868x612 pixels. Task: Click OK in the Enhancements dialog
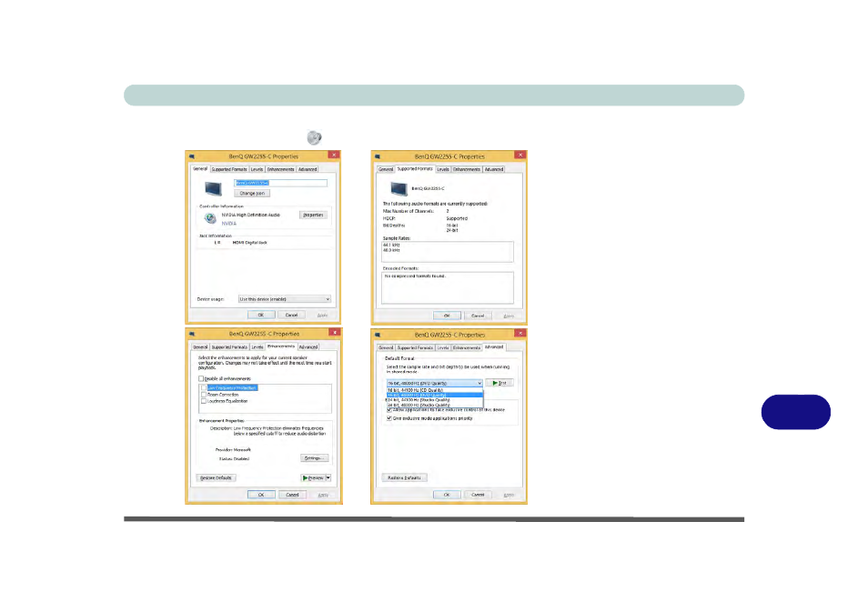261,495
